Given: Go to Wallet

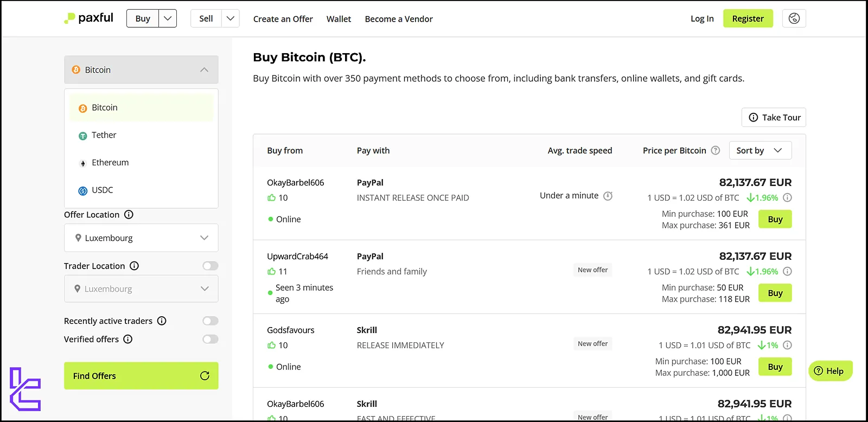Looking at the screenshot, I should (x=339, y=19).
